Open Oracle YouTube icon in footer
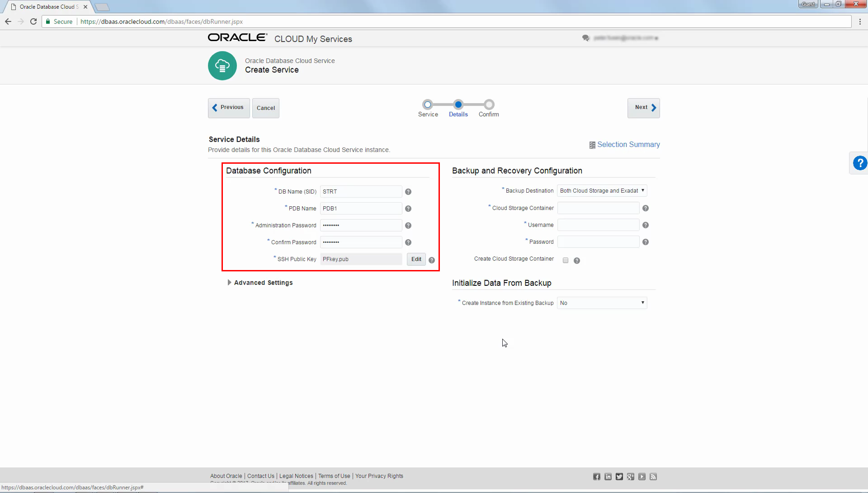Screen dimensions: 868x493 click(642, 477)
